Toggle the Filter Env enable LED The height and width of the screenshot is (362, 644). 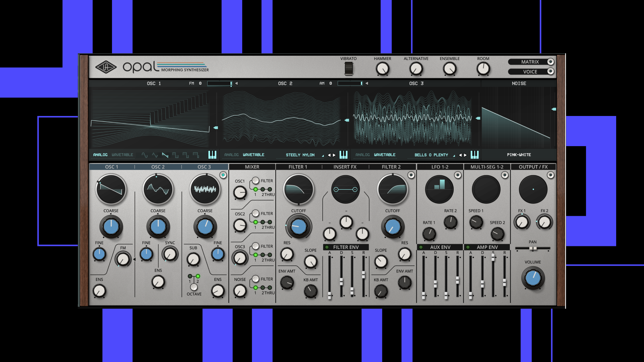[x=327, y=247]
